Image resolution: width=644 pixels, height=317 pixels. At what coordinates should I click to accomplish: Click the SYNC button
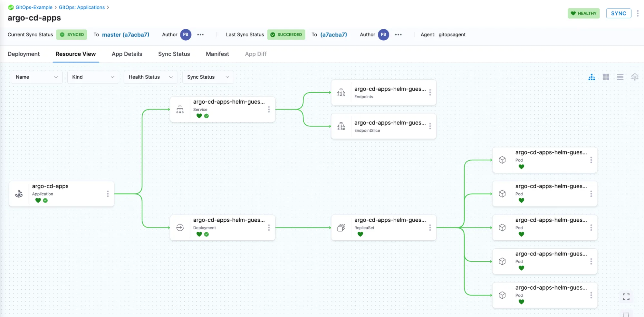pyautogui.click(x=618, y=13)
